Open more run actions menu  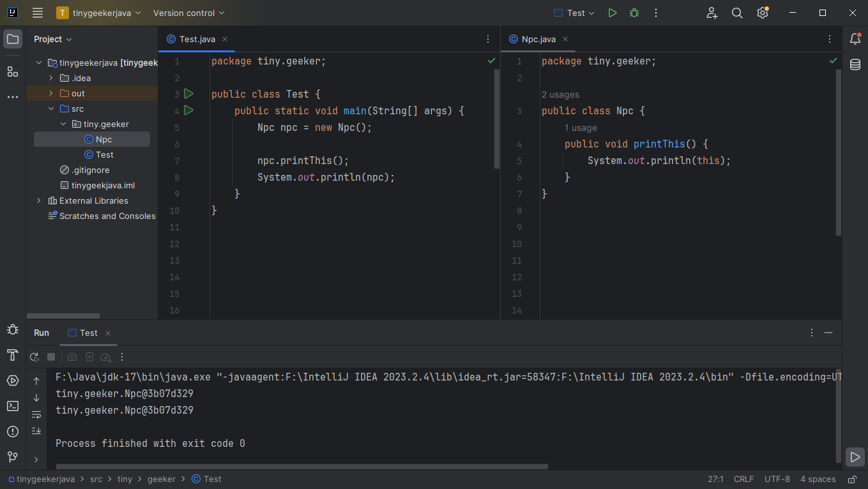pos(656,13)
